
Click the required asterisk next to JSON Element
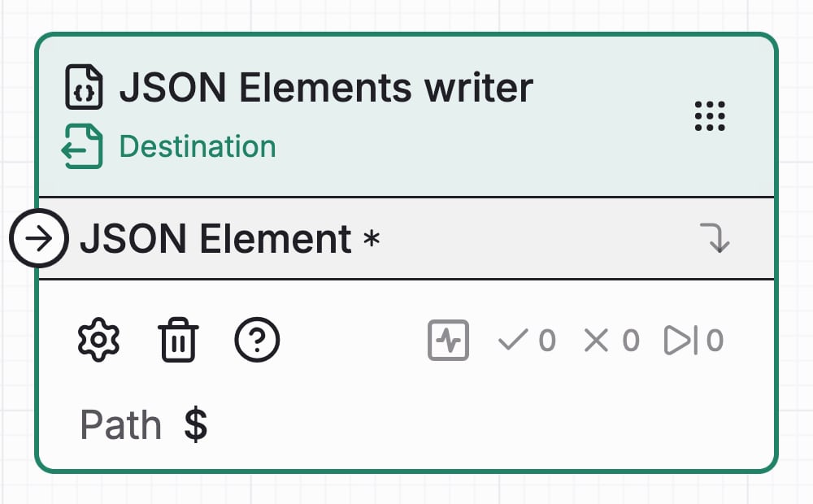pyautogui.click(x=372, y=238)
